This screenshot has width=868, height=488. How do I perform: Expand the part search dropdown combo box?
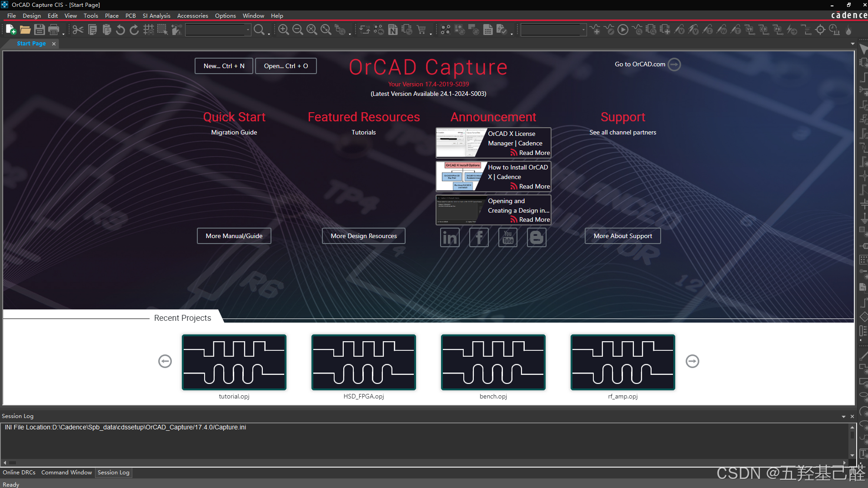point(248,30)
